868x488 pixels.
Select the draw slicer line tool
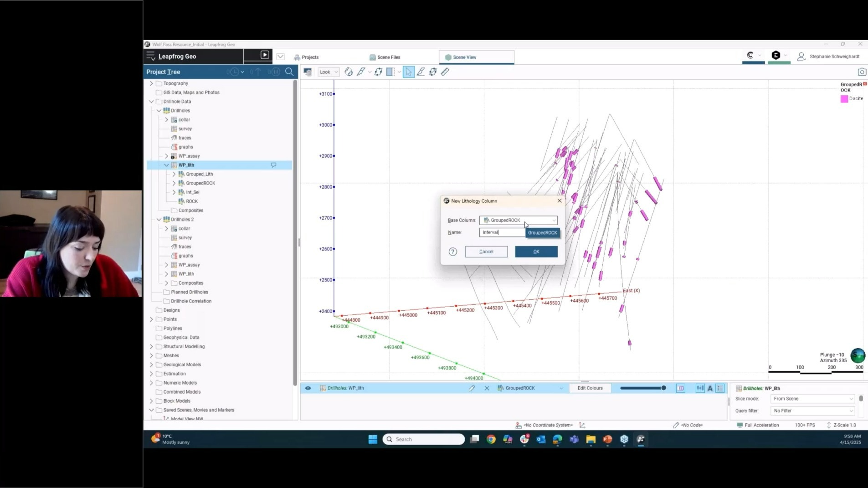[421, 72]
